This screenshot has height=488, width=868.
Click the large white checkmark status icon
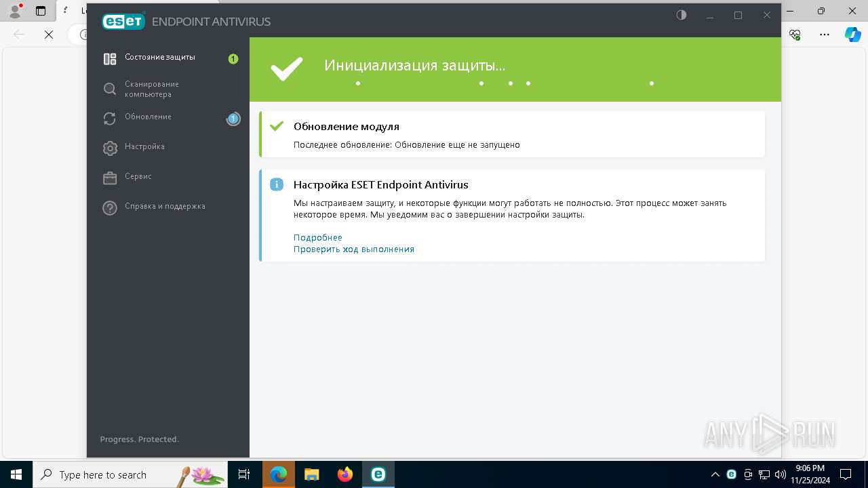(x=287, y=68)
